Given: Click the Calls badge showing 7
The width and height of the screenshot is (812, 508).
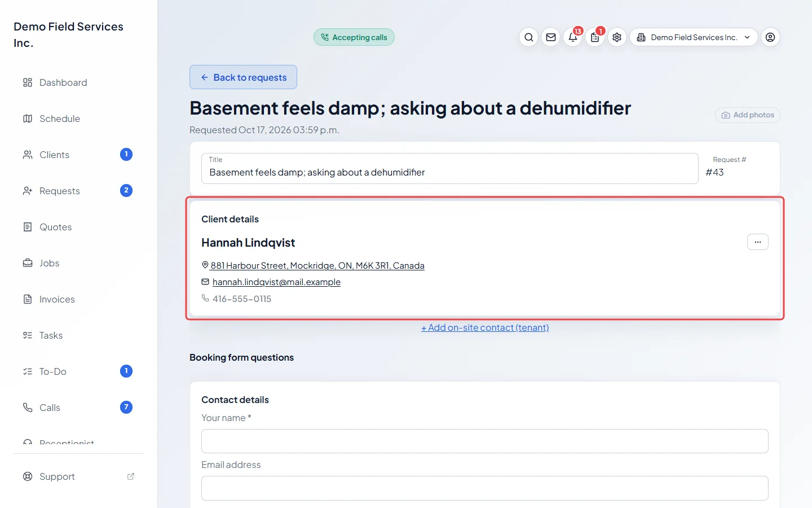Looking at the screenshot, I should coord(126,407).
